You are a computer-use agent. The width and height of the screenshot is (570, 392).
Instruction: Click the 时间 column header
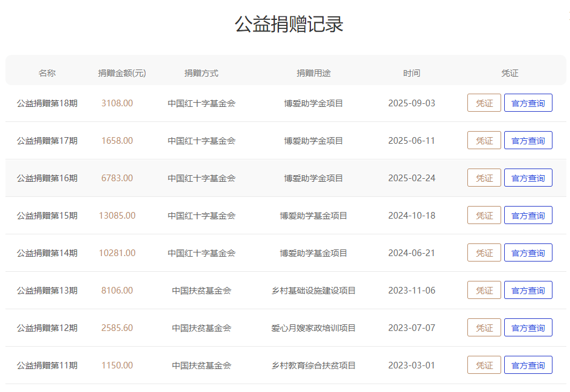tap(412, 73)
